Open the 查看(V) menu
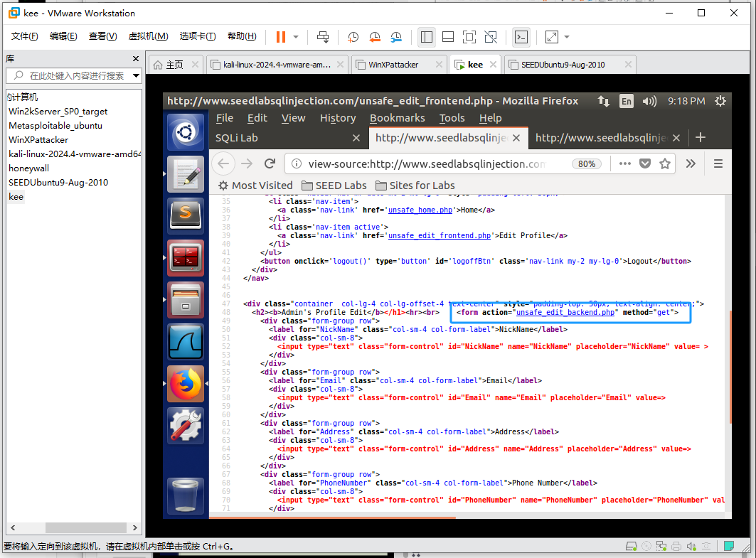756x558 pixels. (102, 36)
